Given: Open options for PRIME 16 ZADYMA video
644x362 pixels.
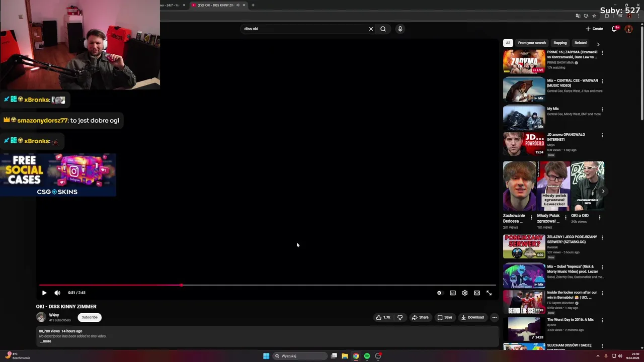Looking at the screenshot, I should (x=602, y=52).
